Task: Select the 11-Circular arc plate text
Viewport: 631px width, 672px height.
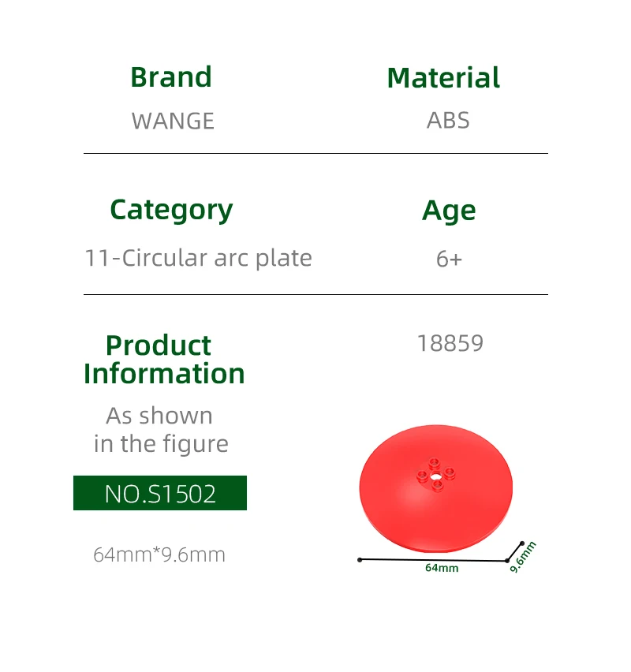Action: tap(198, 258)
